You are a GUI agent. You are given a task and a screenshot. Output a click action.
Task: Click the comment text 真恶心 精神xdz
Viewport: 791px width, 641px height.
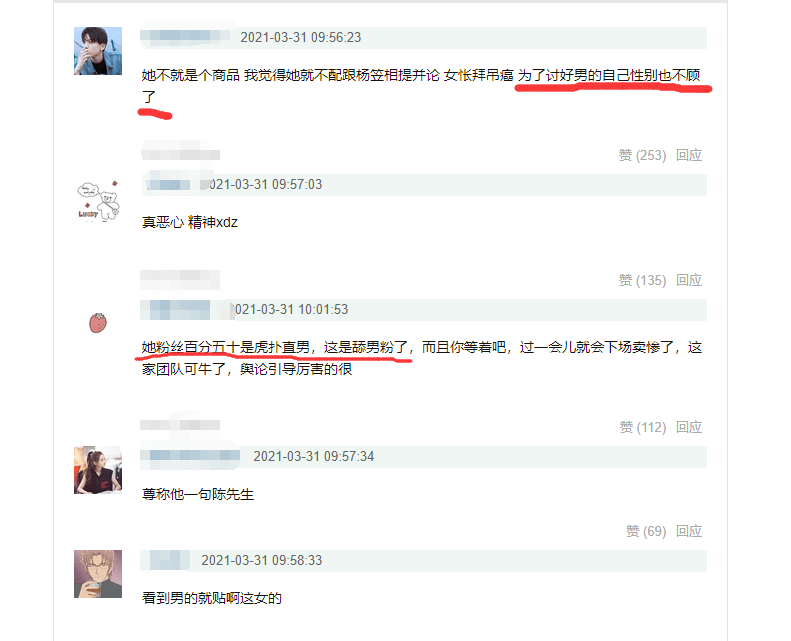(x=190, y=222)
